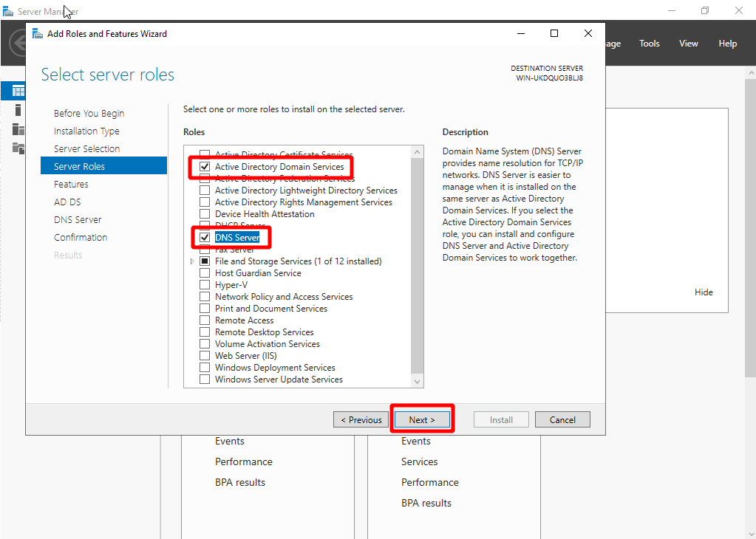Open Performance in left server tile
The image size is (756, 539).
tap(243, 461)
